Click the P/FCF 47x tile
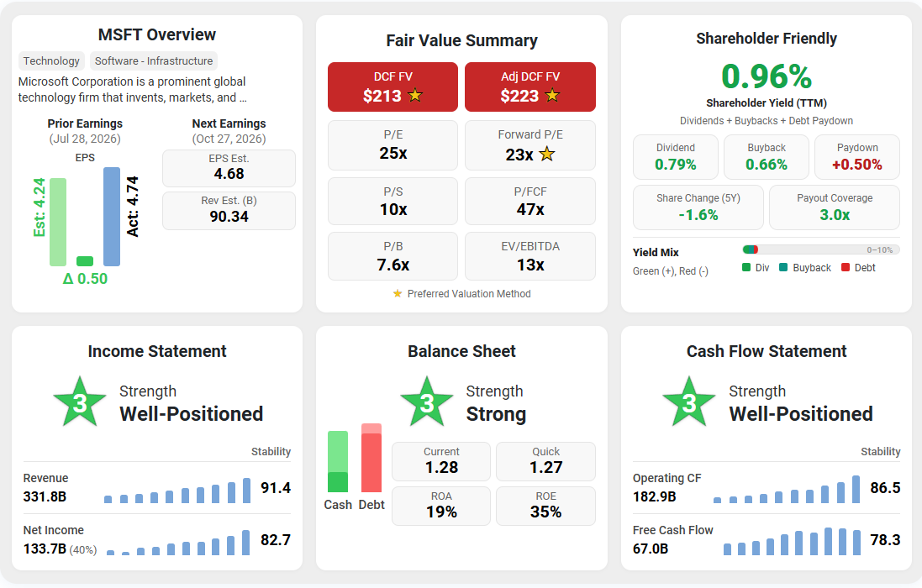Image resolution: width=922 pixels, height=588 pixels. coord(529,201)
